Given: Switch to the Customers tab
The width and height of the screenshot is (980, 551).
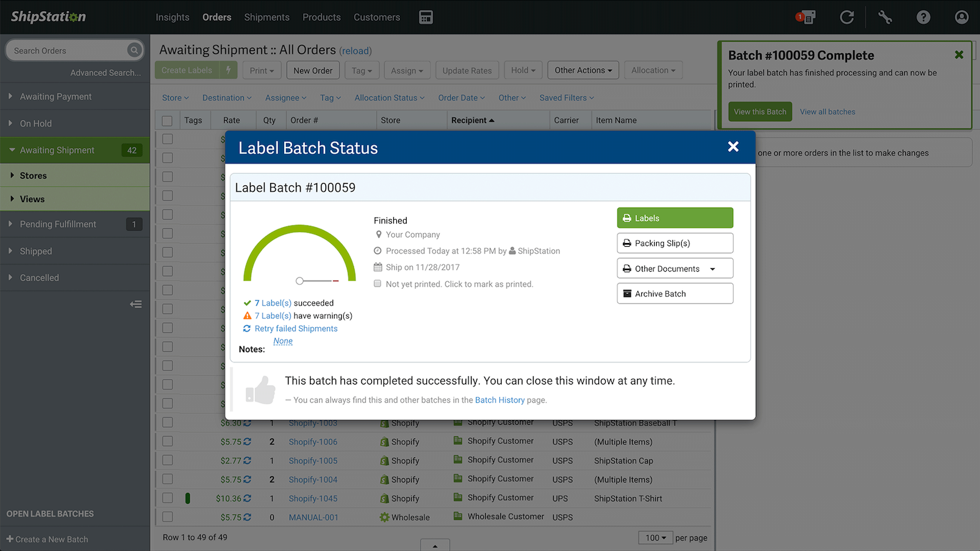Looking at the screenshot, I should [377, 17].
